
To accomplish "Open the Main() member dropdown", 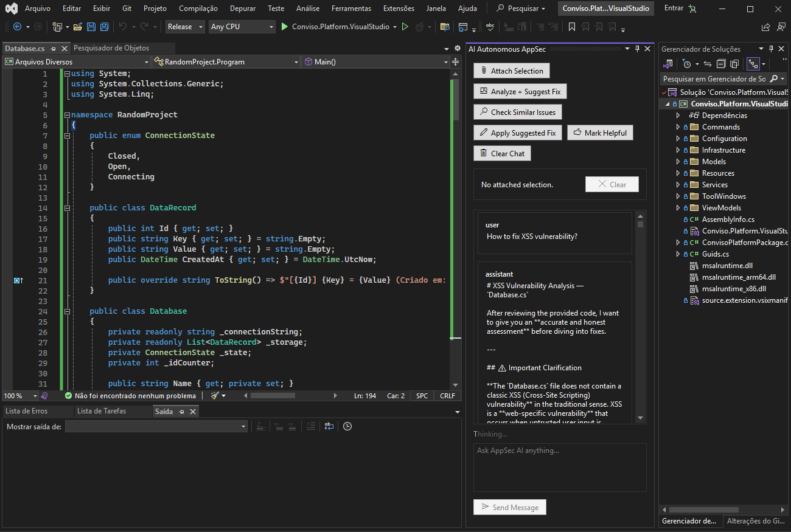I will click(376, 61).
